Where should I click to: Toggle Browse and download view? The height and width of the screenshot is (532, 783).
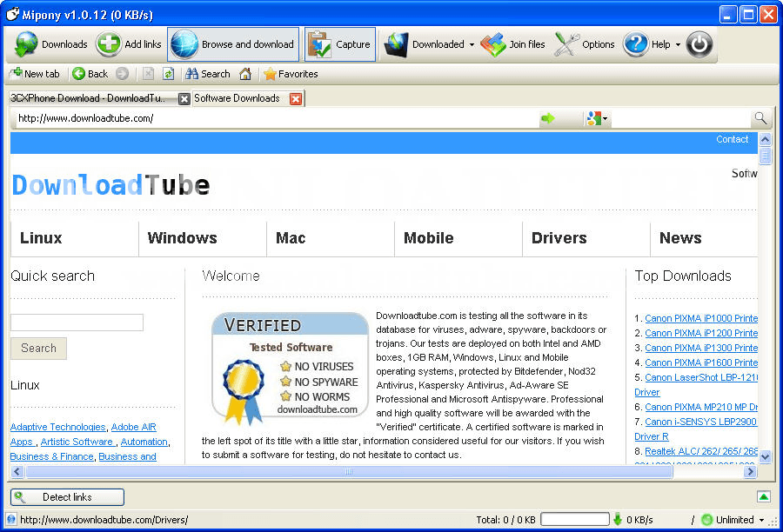coord(233,44)
